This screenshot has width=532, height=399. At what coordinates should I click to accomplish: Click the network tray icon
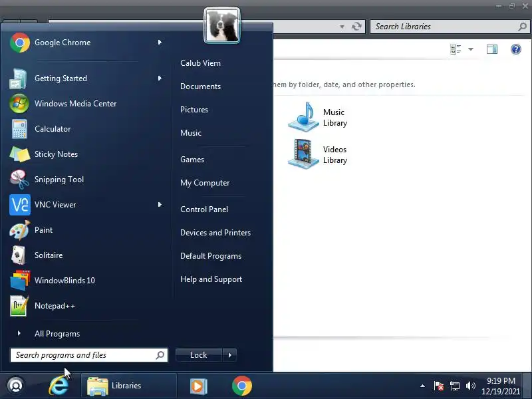coord(455,386)
